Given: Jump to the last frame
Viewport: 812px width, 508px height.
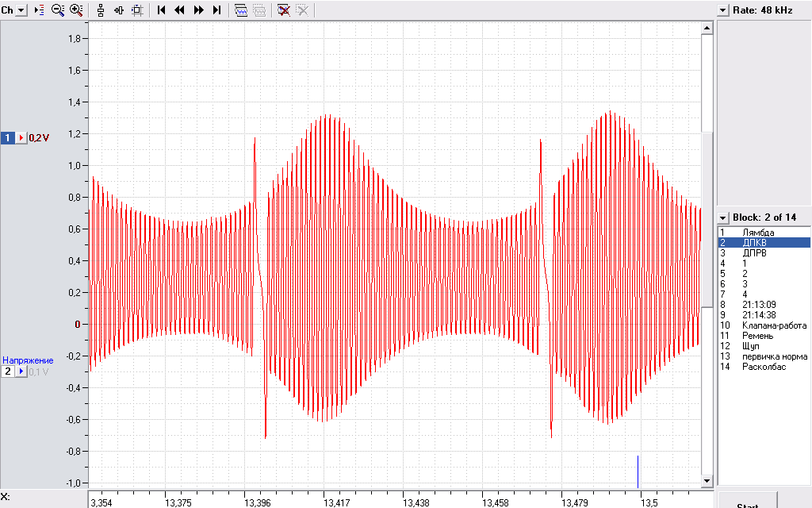Looking at the screenshot, I should point(217,10).
